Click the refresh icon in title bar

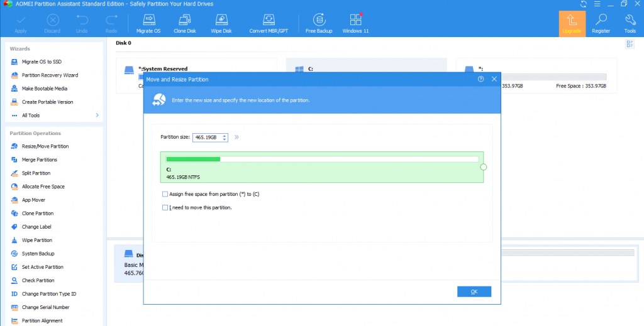point(584,4)
